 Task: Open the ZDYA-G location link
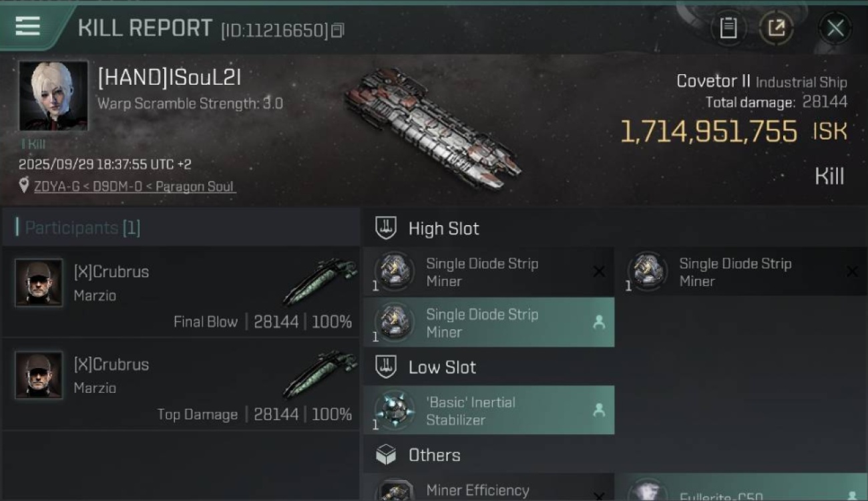[134, 186]
